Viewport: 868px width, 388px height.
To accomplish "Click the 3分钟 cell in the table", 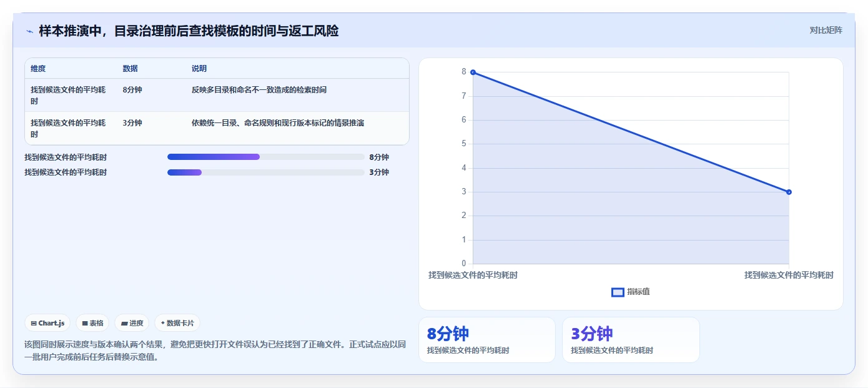I will [132, 123].
